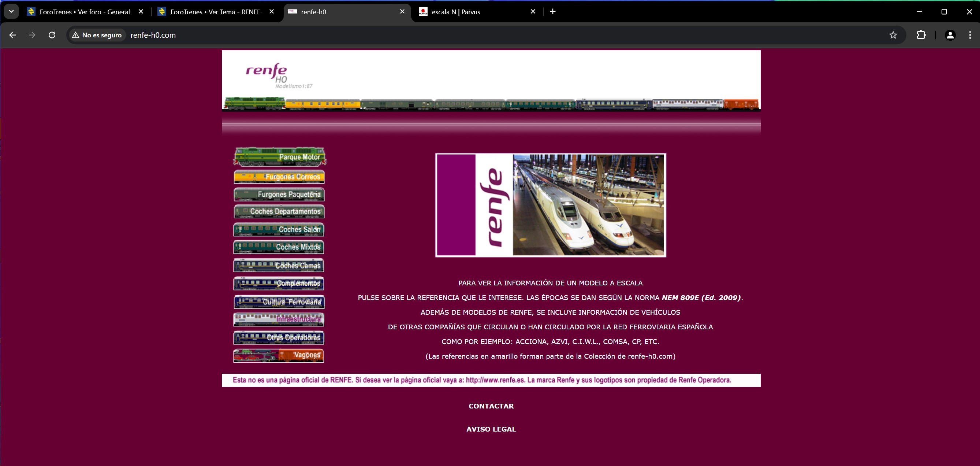Reload the renfe-h0 page
This screenshot has height=466, width=980.
tap(52, 35)
